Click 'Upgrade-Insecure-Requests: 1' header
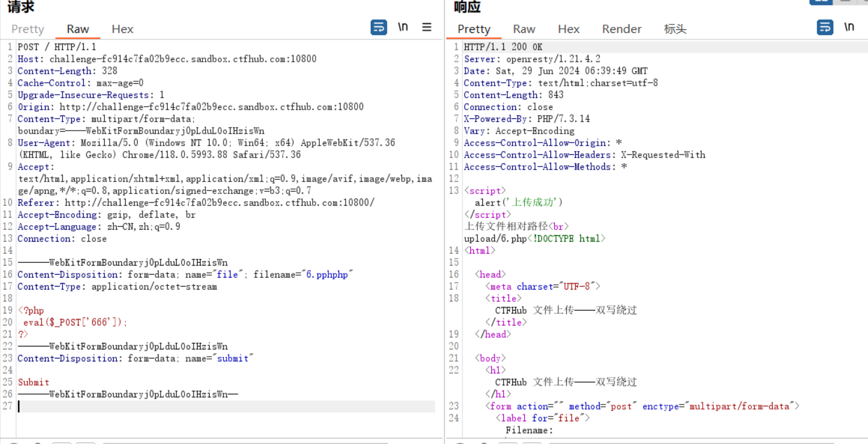This screenshot has width=868, height=444. tap(91, 95)
